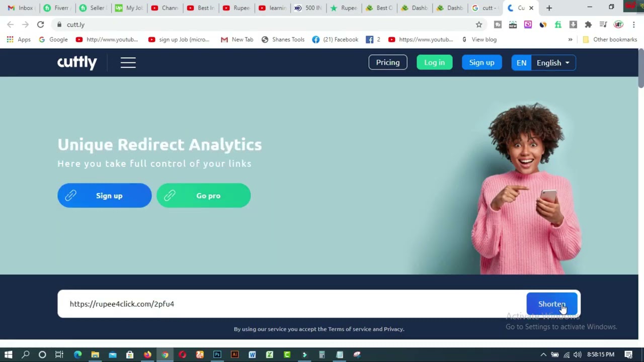The image size is (644, 362).
Task: Click the taskbar clock showing 8:58:15 PM
Action: pos(601,354)
